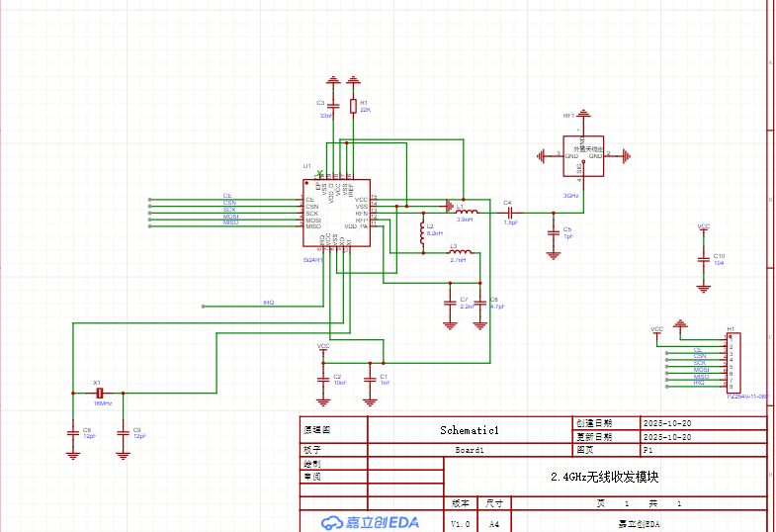Image resolution: width=776 pixels, height=532 pixels.
Task: Select capacitor C3 33nF symbol
Action: 334,105
